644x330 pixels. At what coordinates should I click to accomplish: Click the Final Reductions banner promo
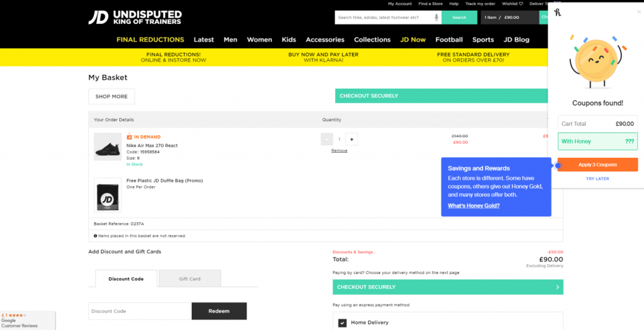pyautogui.click(x=174, y=57)
